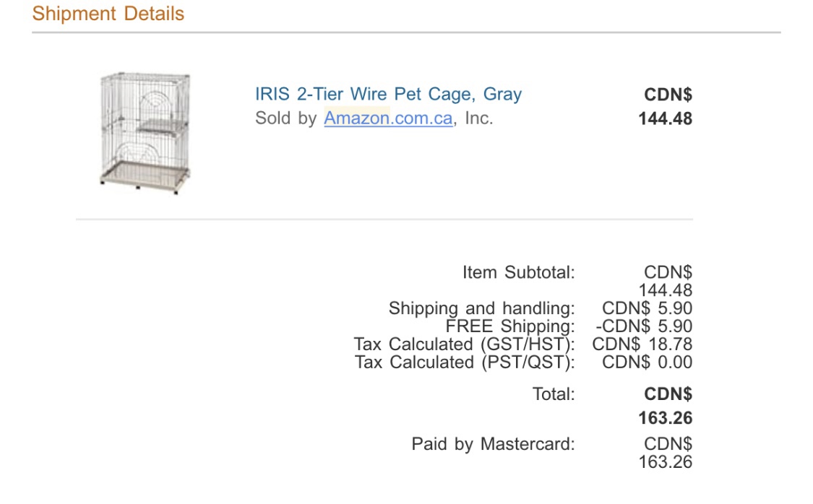The height and width of the screenshot is (504, 813).
Task: Click the Shipping and handling label
Action: click(482, 308)
